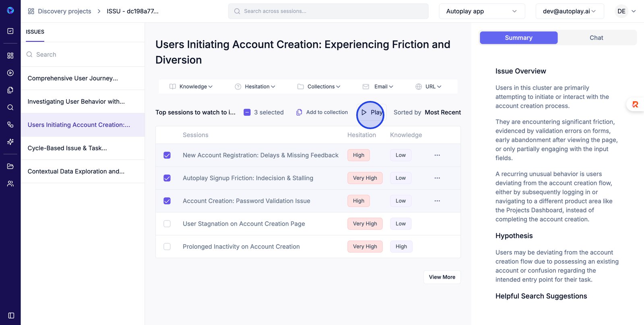This screenshot has height=325, width=644.
Task: Click the View More button
Action: click(x=442, y=277)
